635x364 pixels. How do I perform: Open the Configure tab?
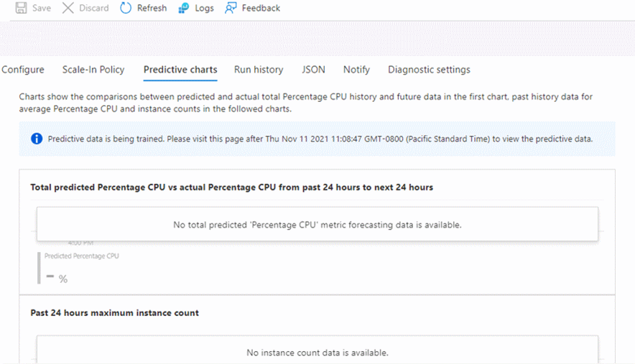coord(23,70)
